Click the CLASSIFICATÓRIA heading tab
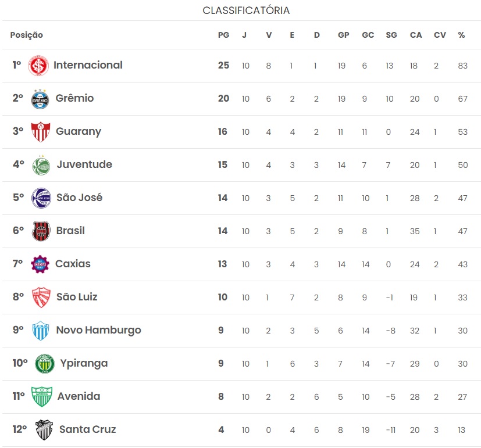The width and height of the screenshot is (481, 448). pyautogui.click(x=246, y=10)
